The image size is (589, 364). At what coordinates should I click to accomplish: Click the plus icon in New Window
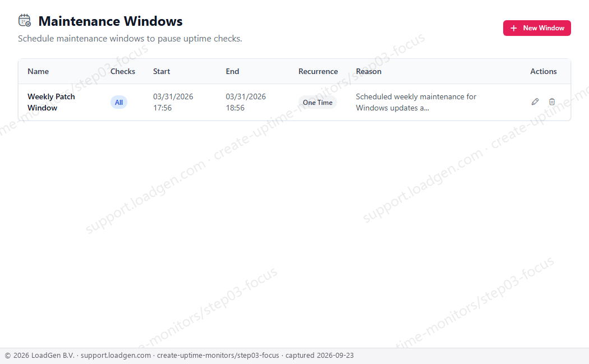[x=513, y=28]
